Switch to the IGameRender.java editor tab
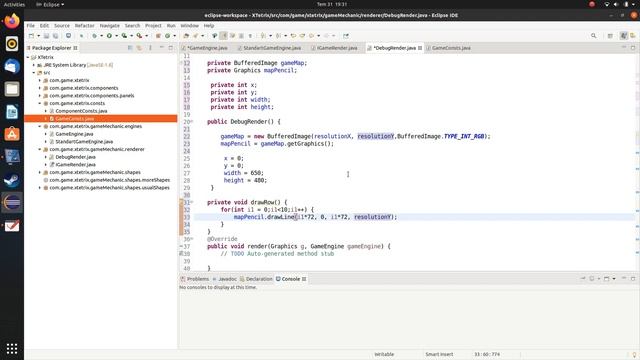Screen dimensions: 640x360 pos(336,48)
